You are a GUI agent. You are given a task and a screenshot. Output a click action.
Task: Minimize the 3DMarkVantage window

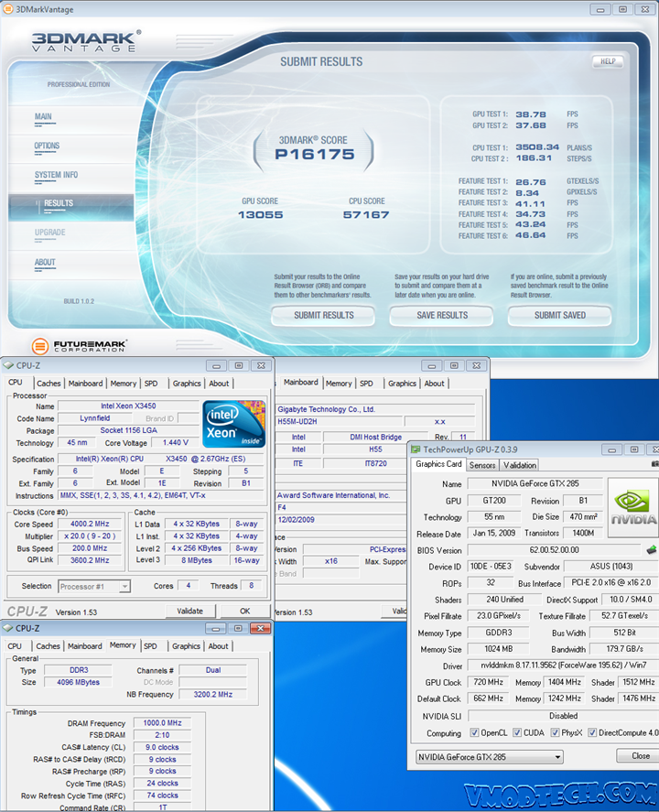click(x=600, y=9)
